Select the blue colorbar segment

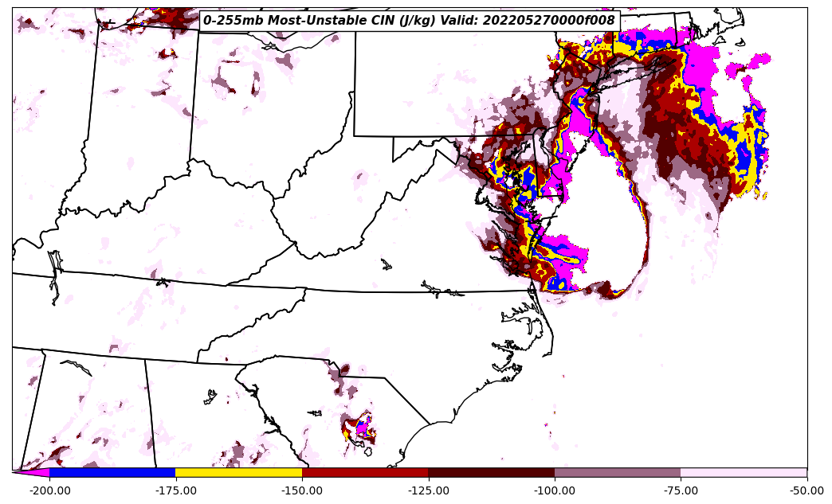[112, 472]
